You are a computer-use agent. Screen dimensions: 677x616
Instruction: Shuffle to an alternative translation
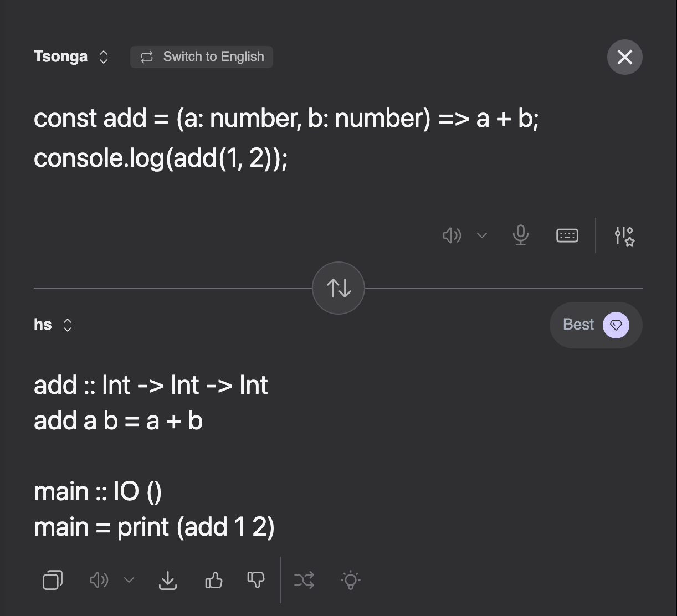pyautogui.click(x=304, y=580)
